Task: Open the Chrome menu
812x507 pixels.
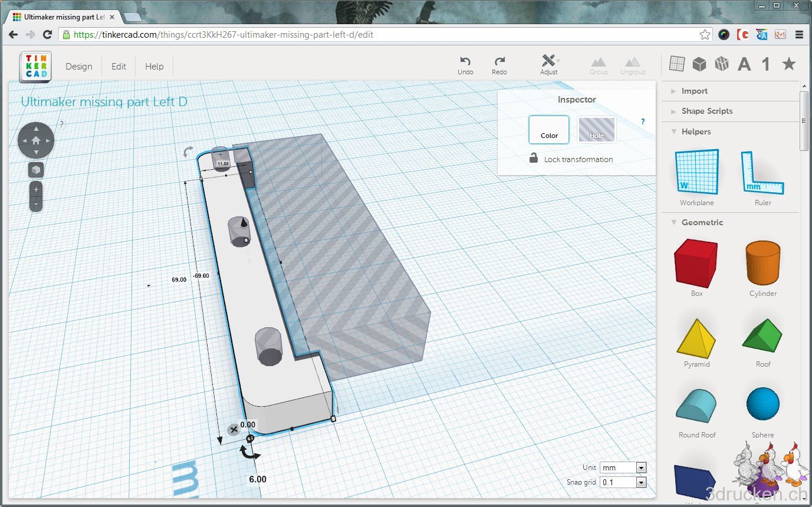Action: point(799,35)
